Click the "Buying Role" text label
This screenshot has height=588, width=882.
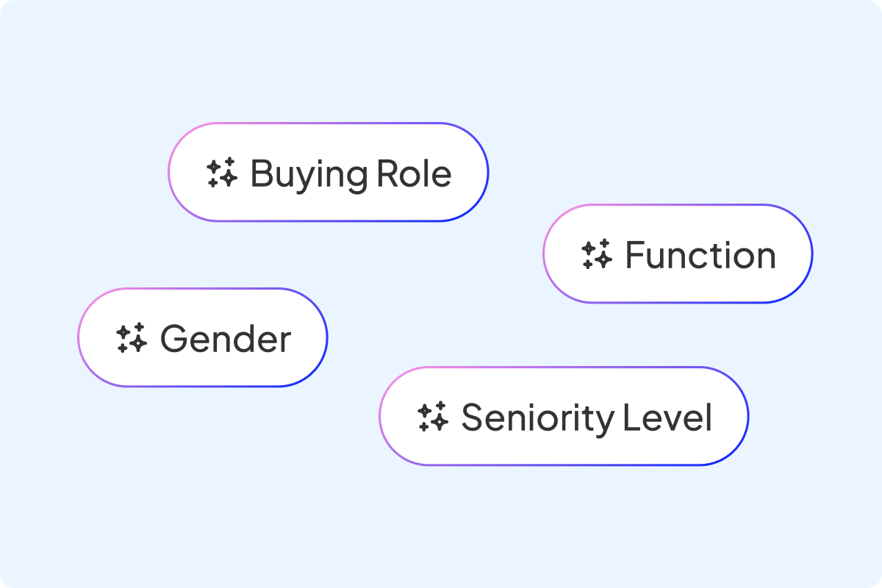tap(351, 173)
